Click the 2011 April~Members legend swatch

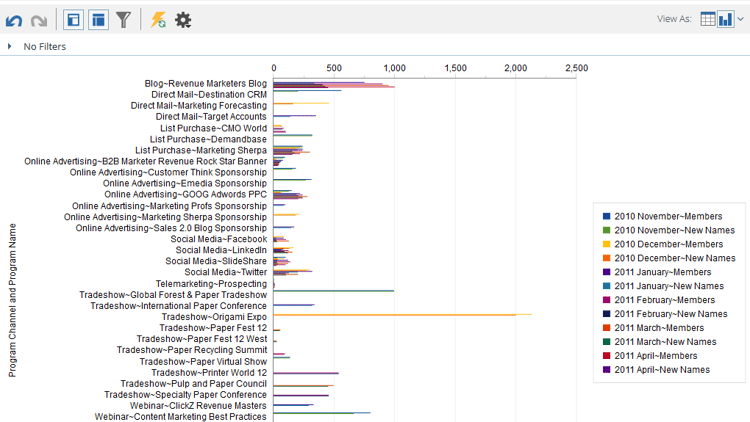(607, 355)
